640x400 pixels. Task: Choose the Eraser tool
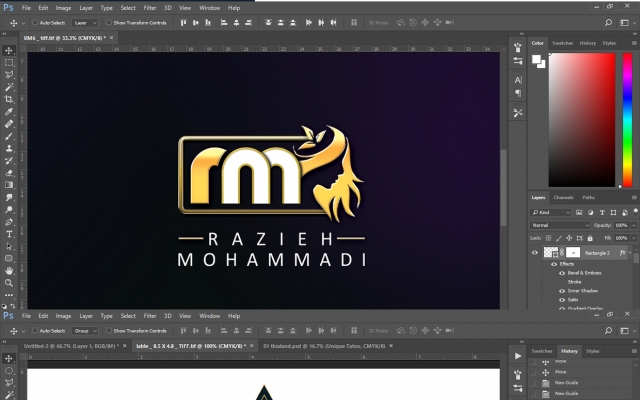[x=9, y=173]
